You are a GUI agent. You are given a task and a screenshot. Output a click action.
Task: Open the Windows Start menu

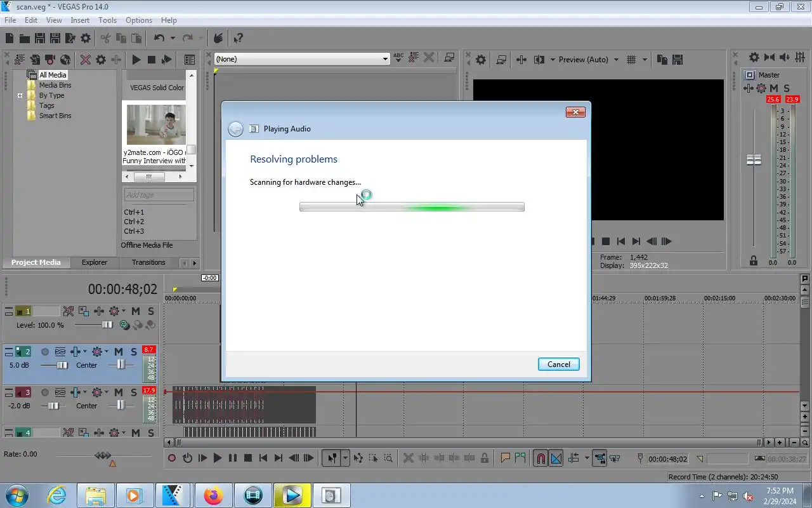click(x=16, y=495)
